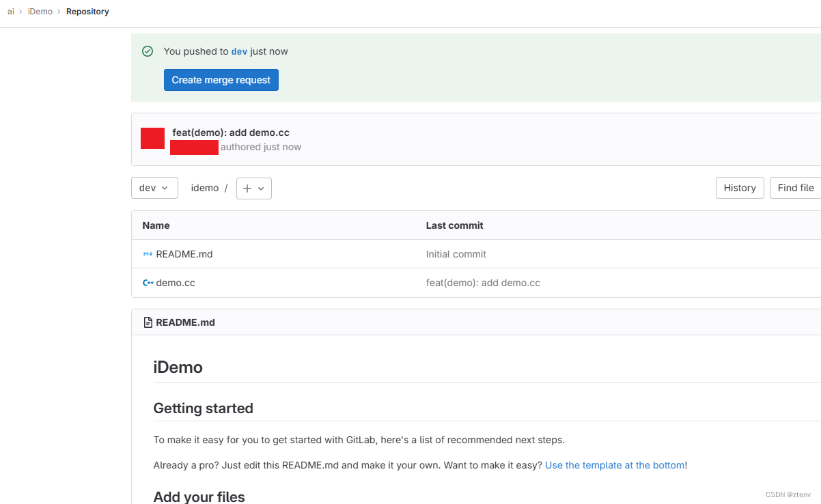821x504 pixels.
Task: Click demo.cc row's last commit message
Action: tap(483, 283)
